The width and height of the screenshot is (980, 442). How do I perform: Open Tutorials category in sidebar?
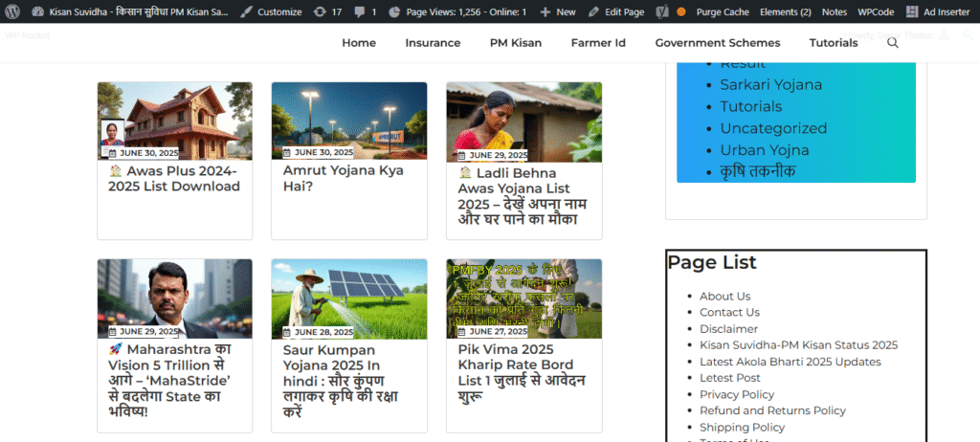750,106
